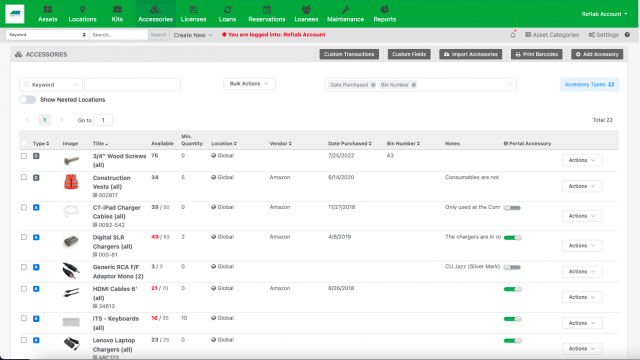Open the Assets section icon
Viewport: 640px width, 360px height.
point(48,9)
